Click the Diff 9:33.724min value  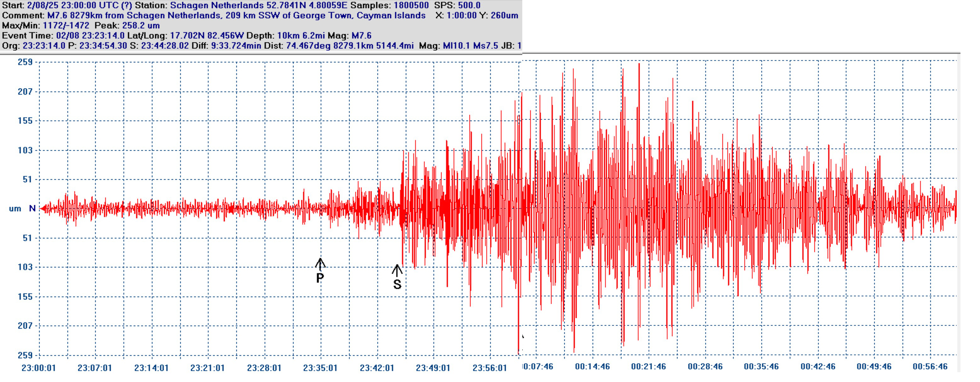coord(236,46)
